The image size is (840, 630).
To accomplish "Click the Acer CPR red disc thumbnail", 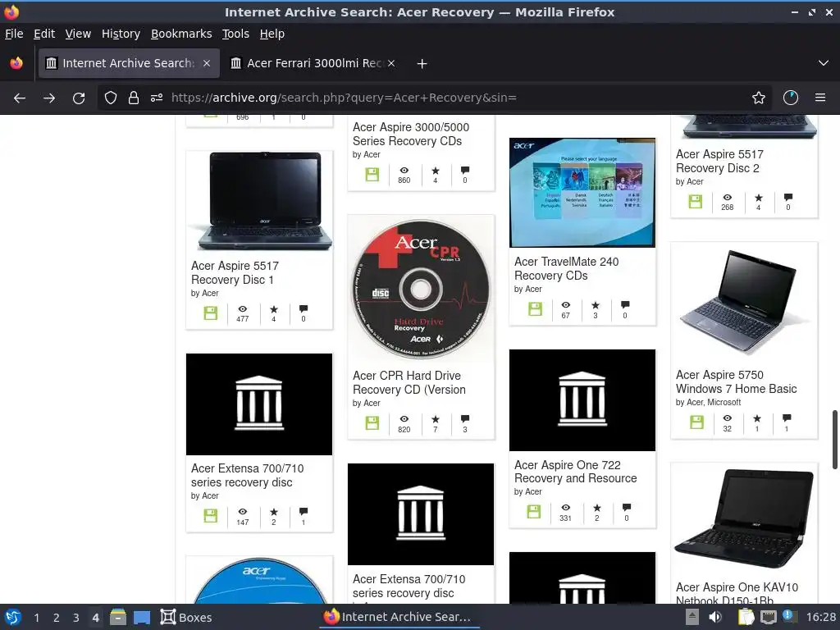I will 421,289.
